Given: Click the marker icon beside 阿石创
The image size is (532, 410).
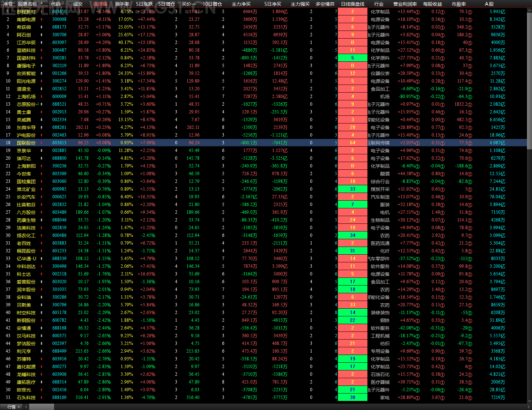Looking at the screenshot, I should [42, 35].
